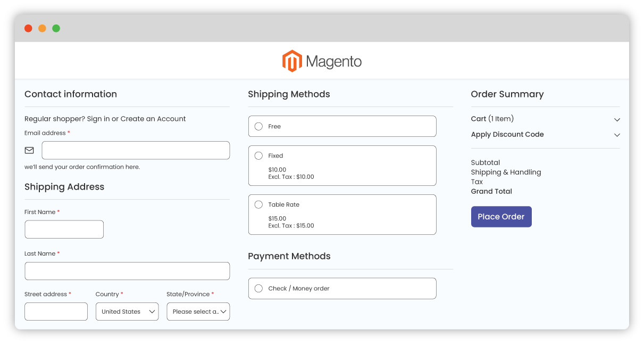This screenshot has width=644, height=344.
Task: Click the 'Excl. Tax : $10.00' text
Action: [291, 177]
